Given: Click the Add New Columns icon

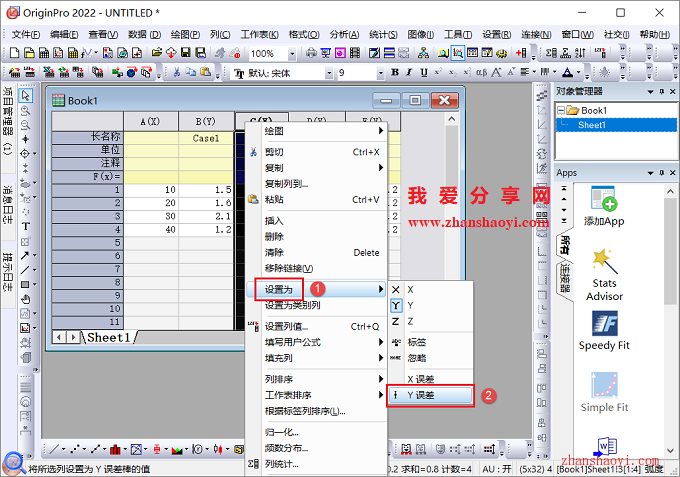Looking at the screenshot, I should [521, 53].
